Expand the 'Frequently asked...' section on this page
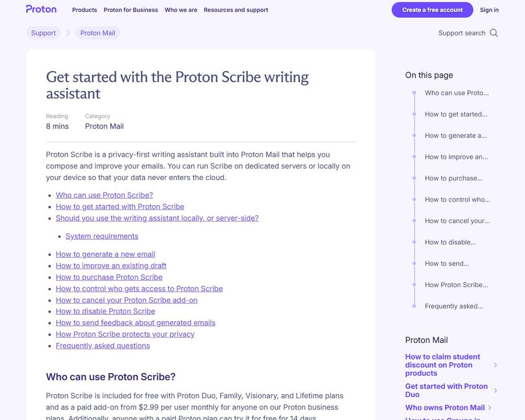 click(x=455, y=306)
